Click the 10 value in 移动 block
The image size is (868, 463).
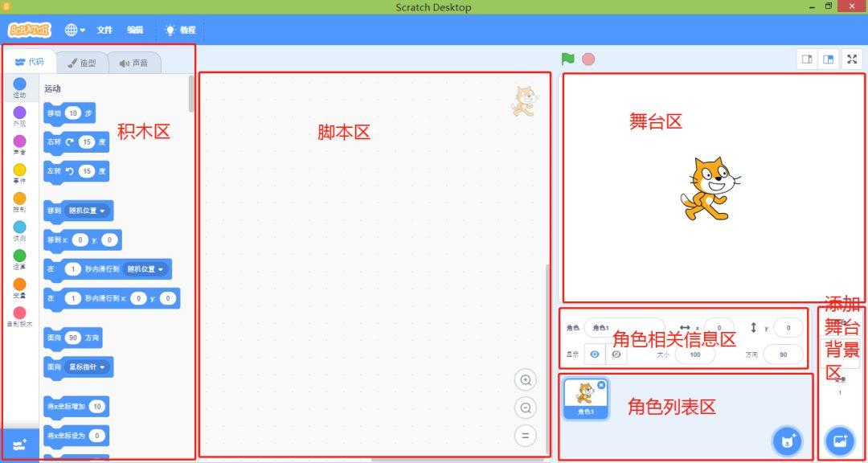[73, 113]
